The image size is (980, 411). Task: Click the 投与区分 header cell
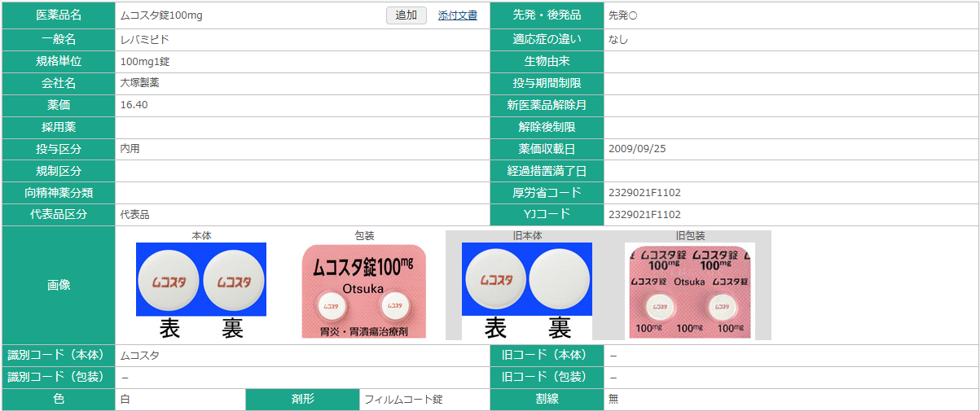59,149
